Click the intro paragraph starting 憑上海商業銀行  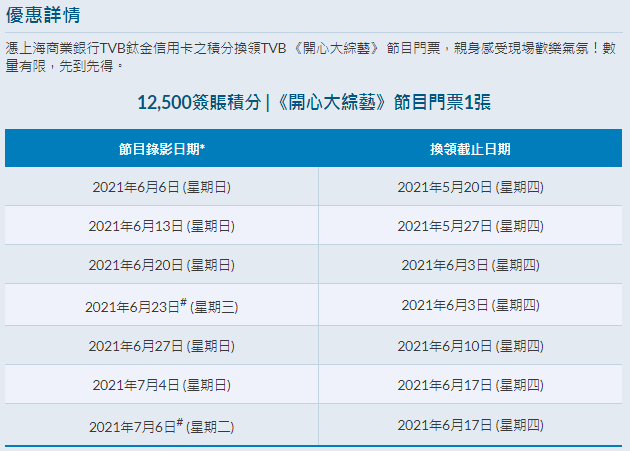click(x=311, y=57)
